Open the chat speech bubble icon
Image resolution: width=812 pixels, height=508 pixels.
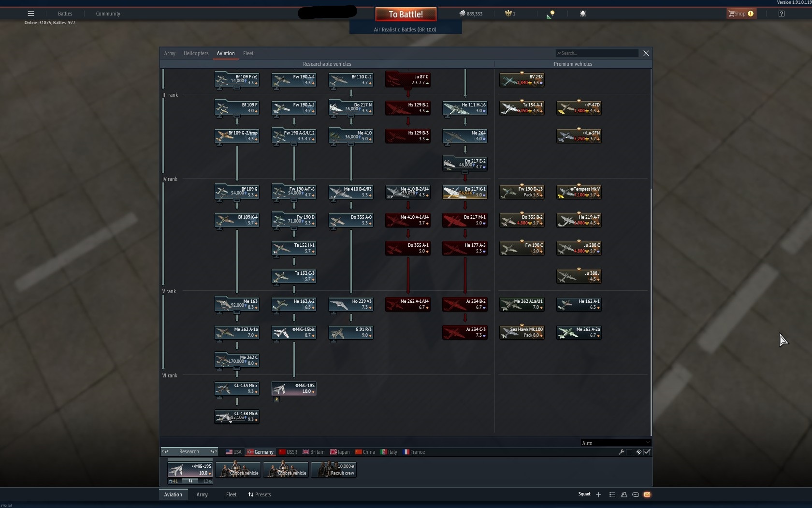636,494
